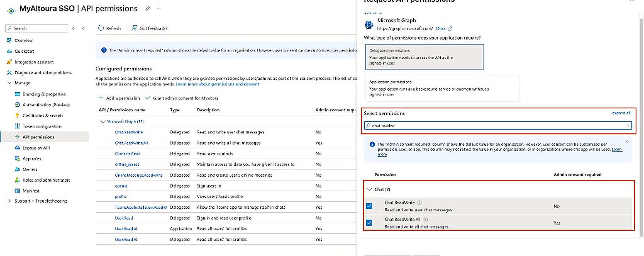The width and height of the screenshot is (644, 256).
Task: Click 'Allow the Teams app to manage itself in chats'
Action: coord(241,207)
